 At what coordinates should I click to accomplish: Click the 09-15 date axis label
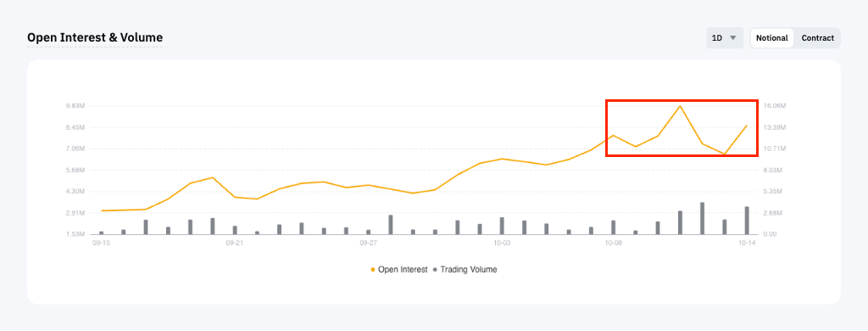[100, 243]
